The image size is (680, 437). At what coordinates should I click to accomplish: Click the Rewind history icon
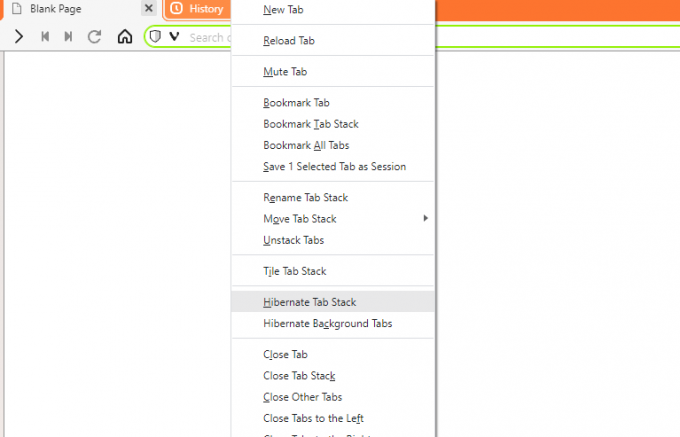[x=45, y=36]
